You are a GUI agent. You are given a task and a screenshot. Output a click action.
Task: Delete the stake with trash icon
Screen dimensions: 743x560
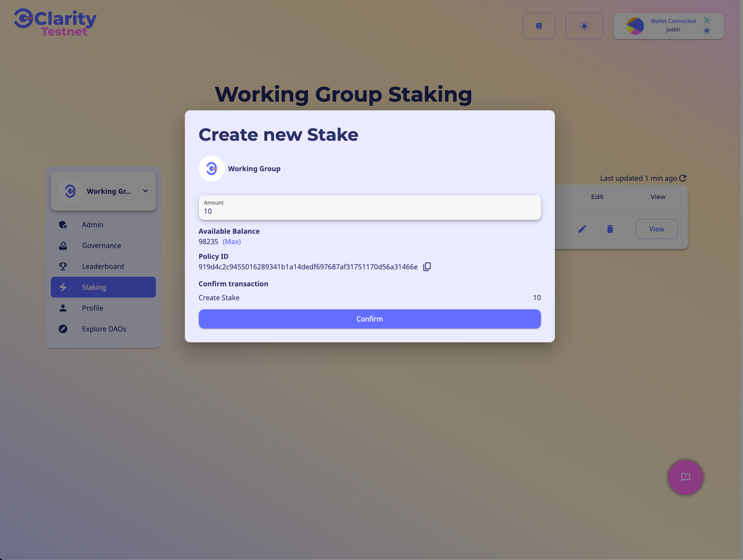pos(610,229)
